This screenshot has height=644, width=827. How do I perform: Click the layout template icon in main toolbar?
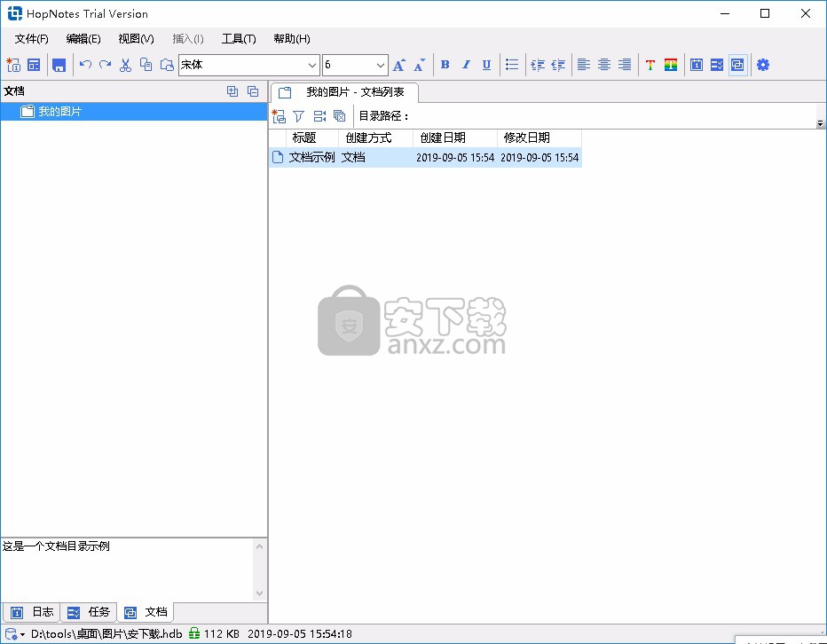(x=34, y=65)
